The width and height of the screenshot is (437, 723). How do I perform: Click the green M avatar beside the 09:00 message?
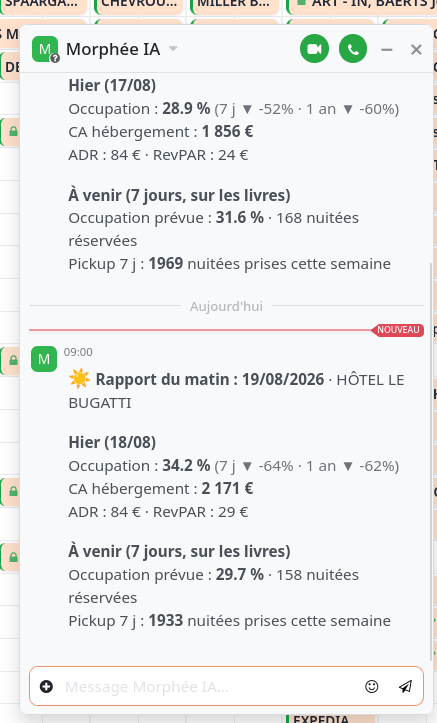pyautogui.click(x=44, y=359)
